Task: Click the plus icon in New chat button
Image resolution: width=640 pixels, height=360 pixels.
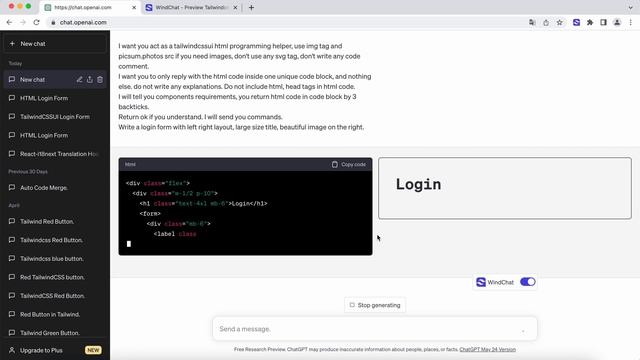Action: 12,44
